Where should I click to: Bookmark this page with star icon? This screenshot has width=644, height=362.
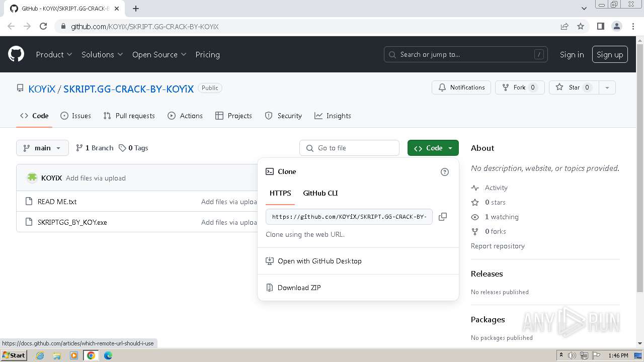coord(581,26)
